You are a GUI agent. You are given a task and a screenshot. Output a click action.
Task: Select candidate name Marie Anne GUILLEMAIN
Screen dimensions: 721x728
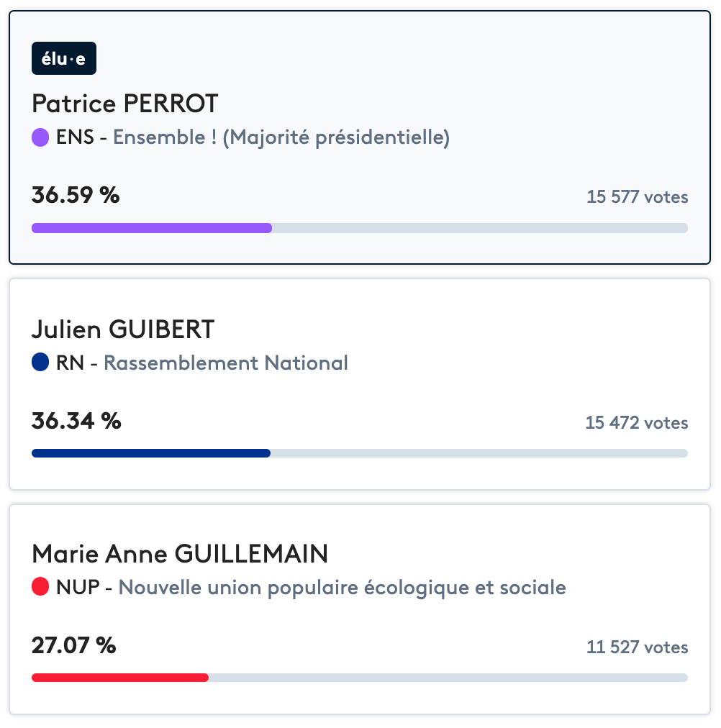(x=180, y=555)
